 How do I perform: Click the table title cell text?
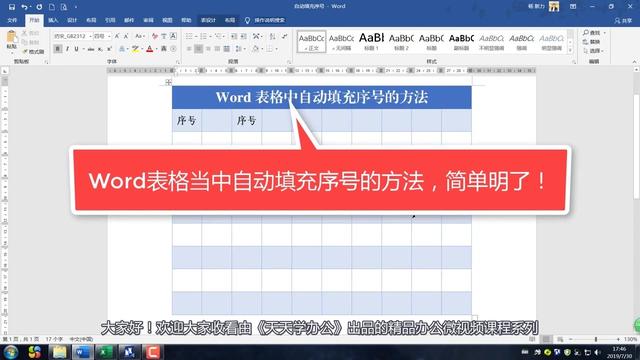[322, 97]
